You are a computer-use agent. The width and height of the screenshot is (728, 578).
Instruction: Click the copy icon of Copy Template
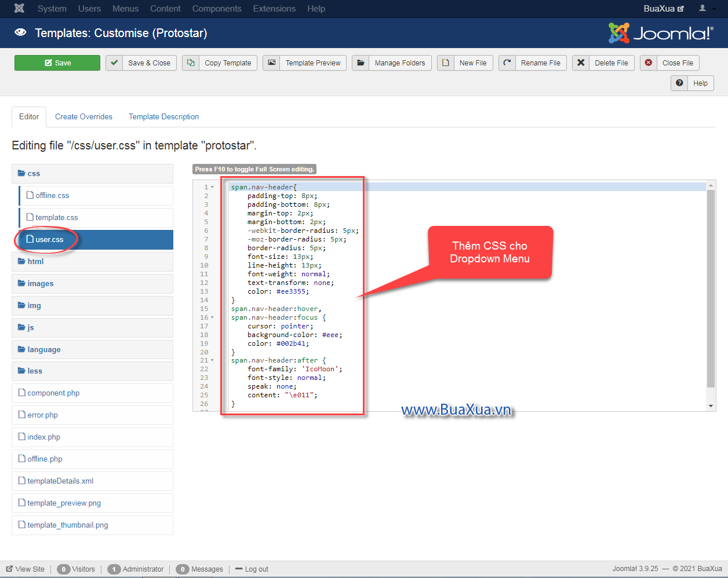[x=191, y=63]
